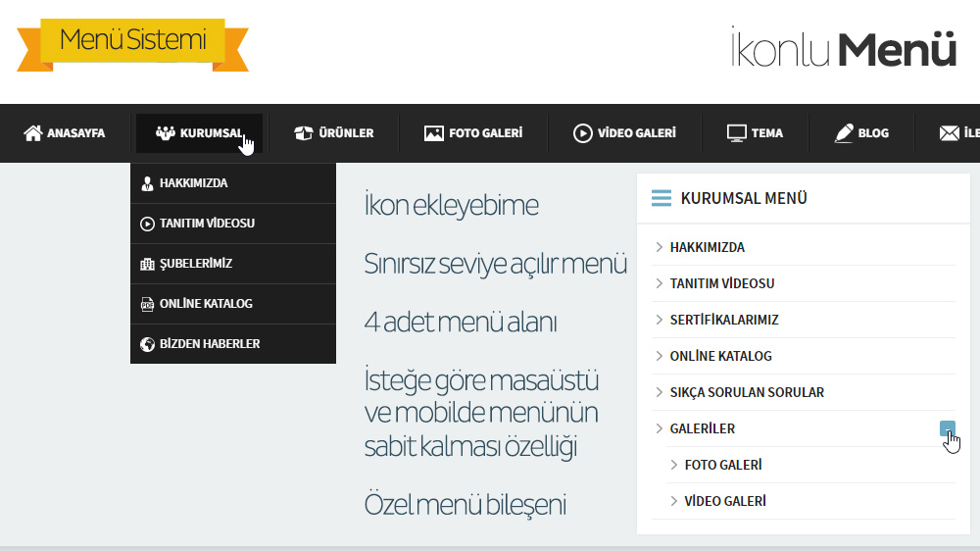Select Şubelerimiz from the dropdown menu
Viewport: 980px width, 551px height.
pyautogui.click(x=195, y=264)
